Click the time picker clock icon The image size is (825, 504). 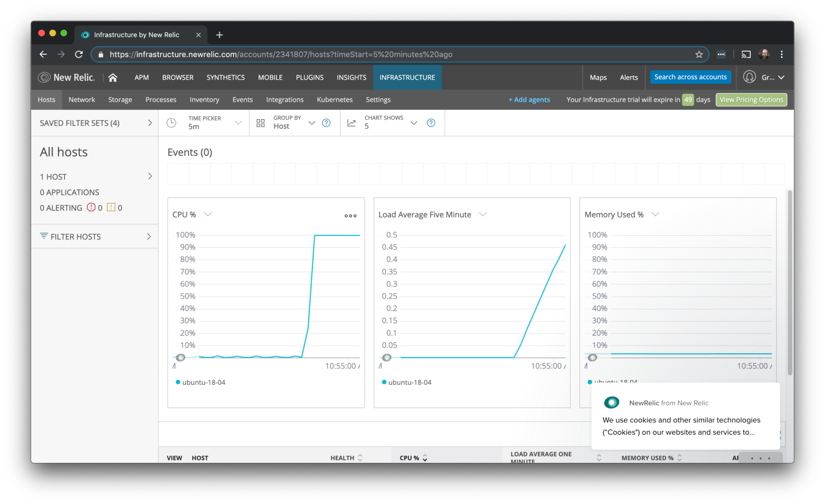[171, 123]
